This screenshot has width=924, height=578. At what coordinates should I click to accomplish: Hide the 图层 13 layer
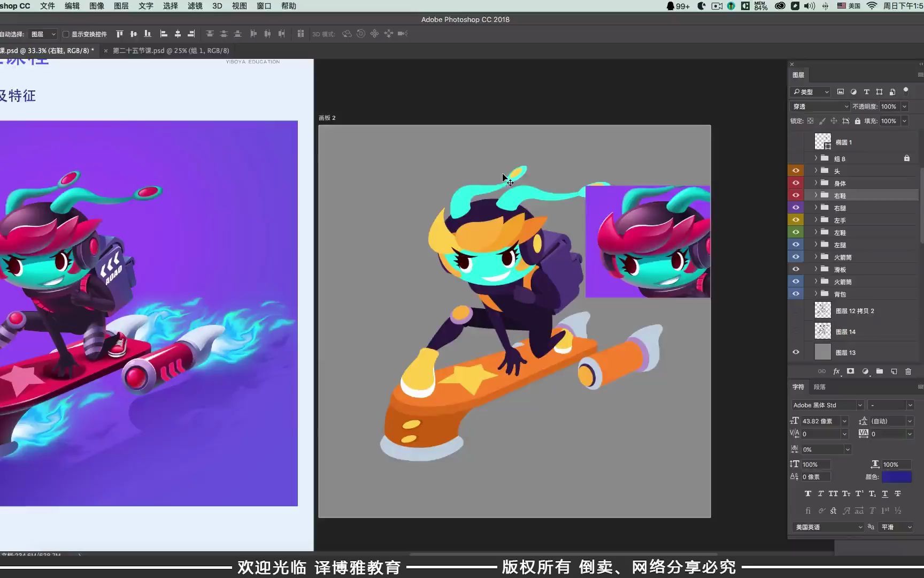(796, 352)
